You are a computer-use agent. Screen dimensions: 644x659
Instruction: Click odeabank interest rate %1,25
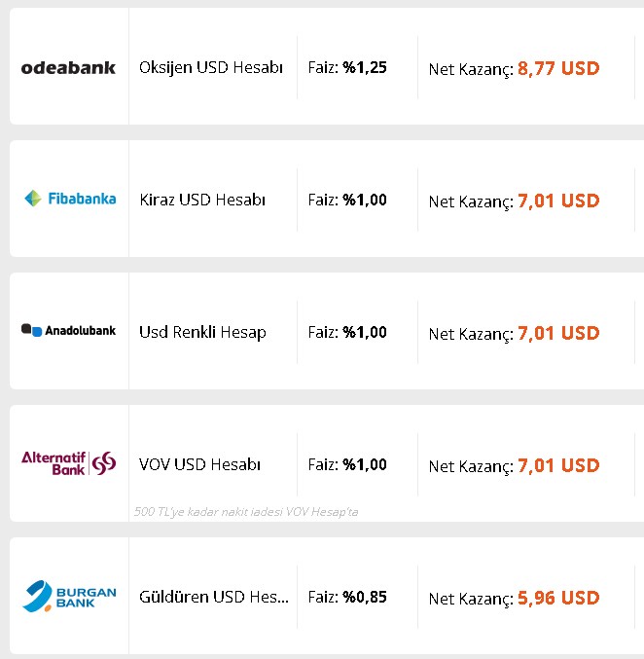pos(364,68)
